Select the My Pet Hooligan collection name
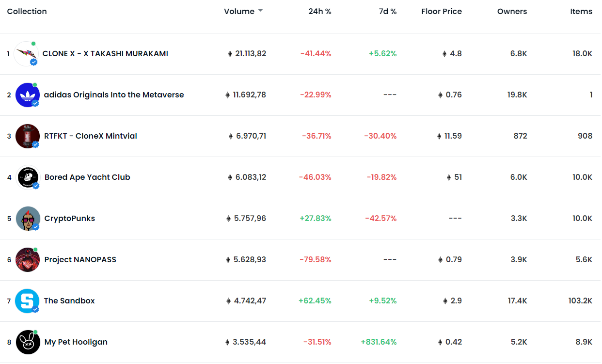This screenshot has width=602, height=364. pos(76,342)
